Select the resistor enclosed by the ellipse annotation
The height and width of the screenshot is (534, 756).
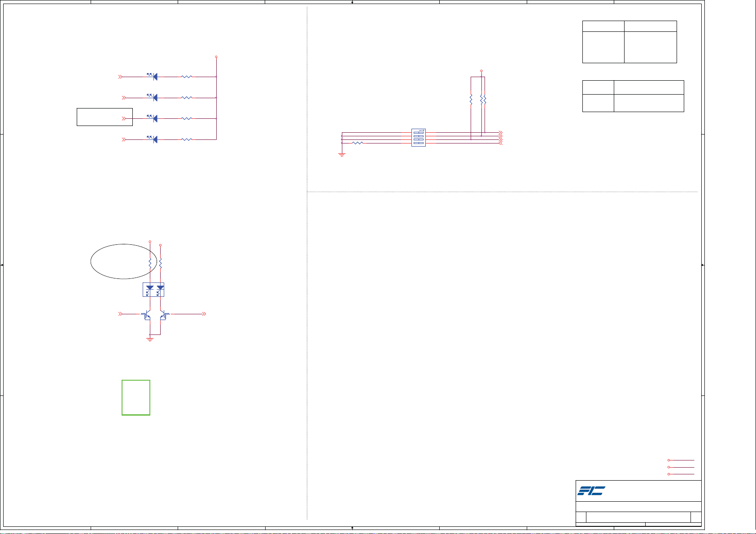[x=150, y=264]
